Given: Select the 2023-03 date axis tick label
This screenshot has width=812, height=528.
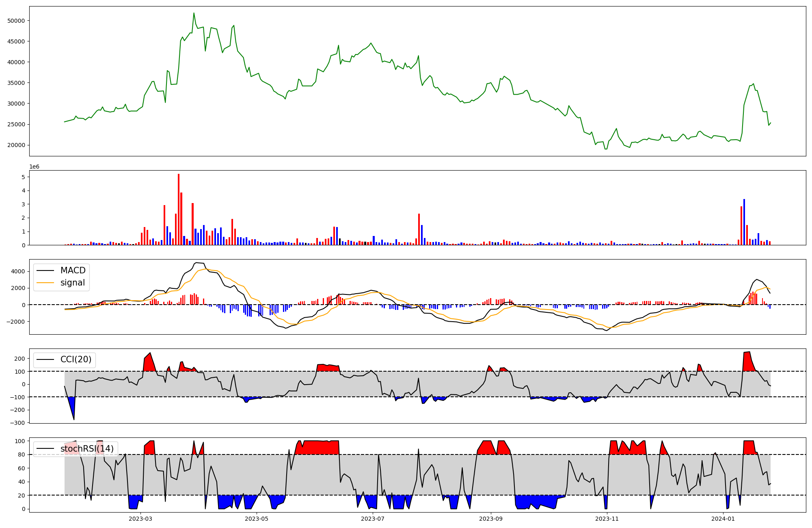Looking at the screenshot, I should click(x=140, y=519).
